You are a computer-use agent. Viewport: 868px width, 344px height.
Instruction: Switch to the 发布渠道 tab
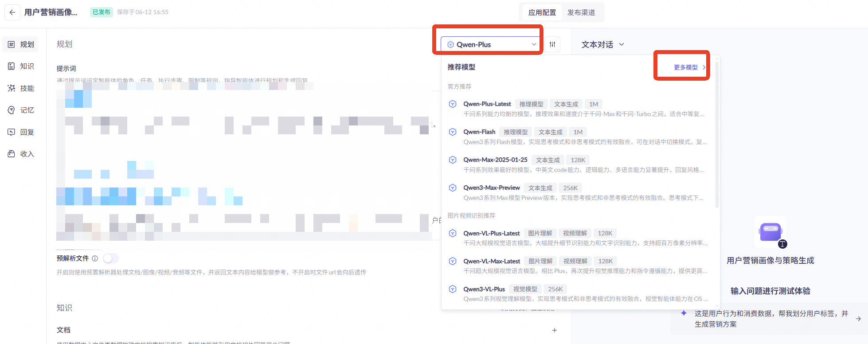click(x=581, y=12)
